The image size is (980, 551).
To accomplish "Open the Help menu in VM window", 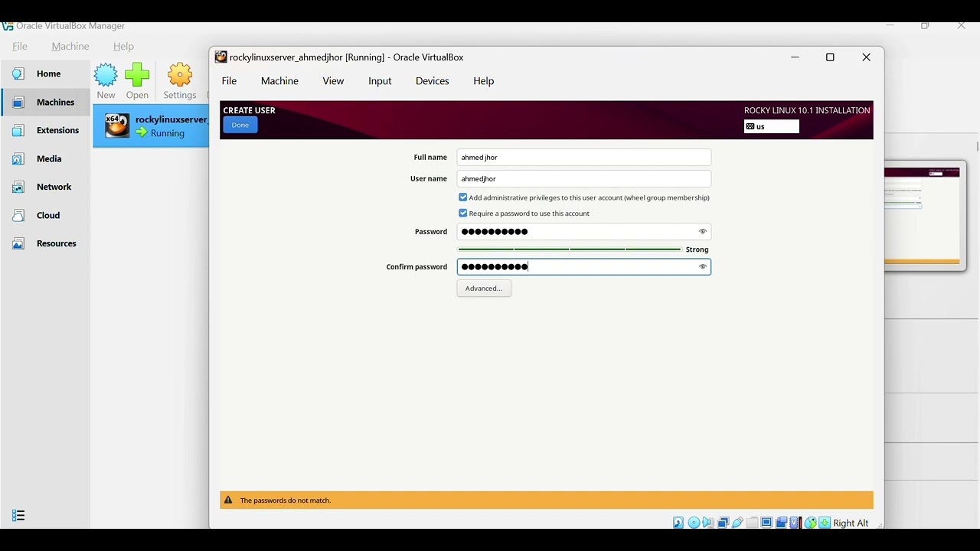I will pos(483,80).
